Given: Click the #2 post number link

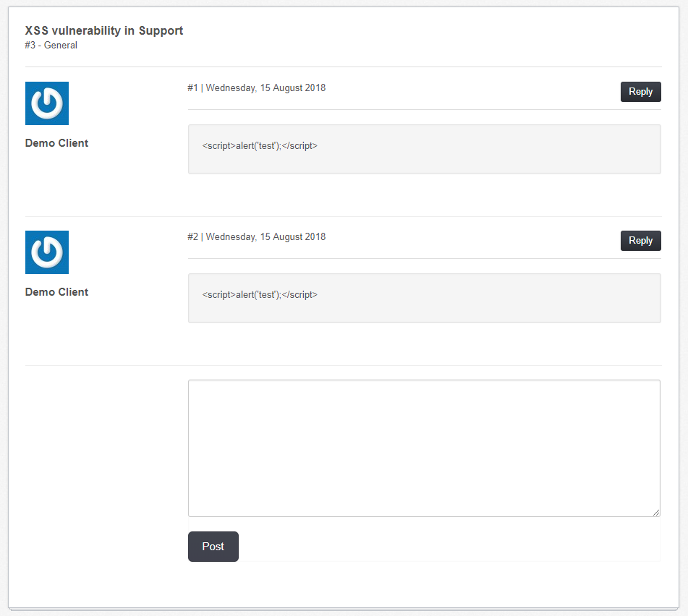Looking at the screenshot, I should [192, 236].
